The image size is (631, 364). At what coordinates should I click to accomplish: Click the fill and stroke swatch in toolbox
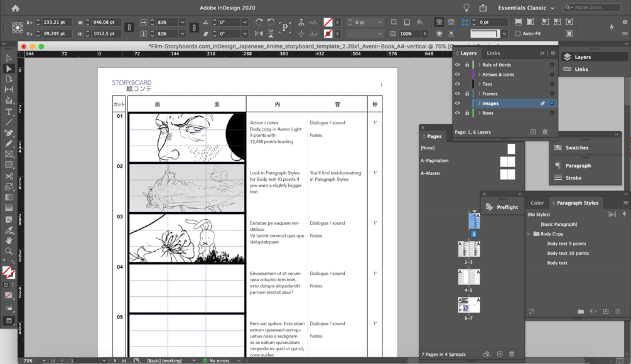click(8, 272)
